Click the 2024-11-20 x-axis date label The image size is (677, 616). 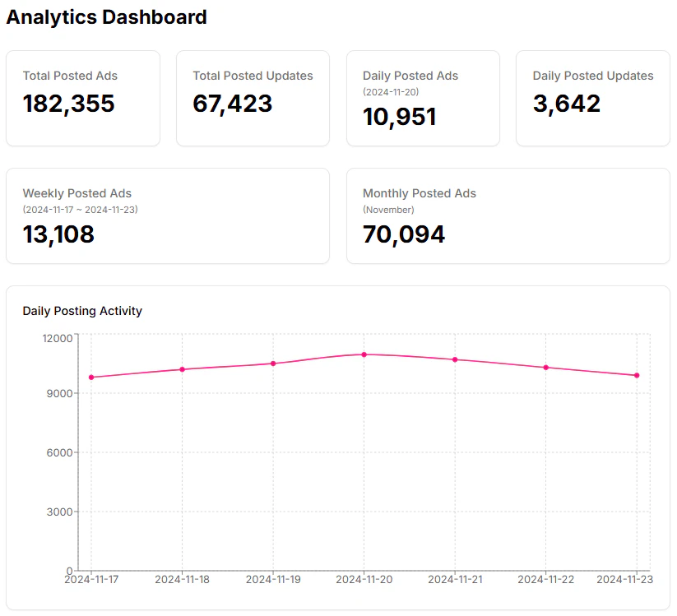click(364, 580)
